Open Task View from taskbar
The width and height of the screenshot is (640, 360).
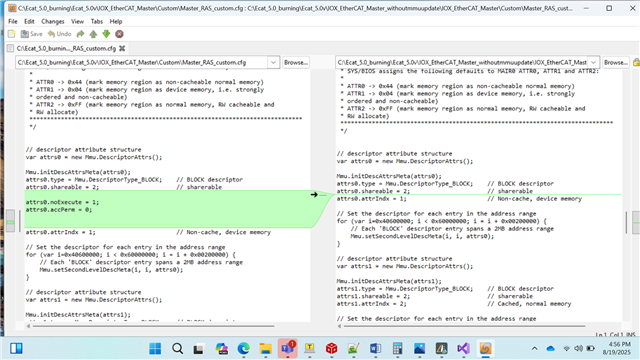click(199, 349)
